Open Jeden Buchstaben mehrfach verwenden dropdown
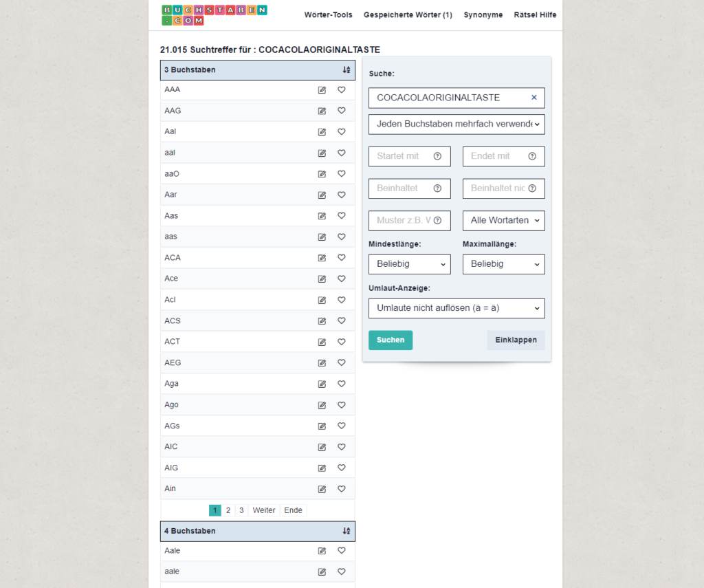 point(456,124)
